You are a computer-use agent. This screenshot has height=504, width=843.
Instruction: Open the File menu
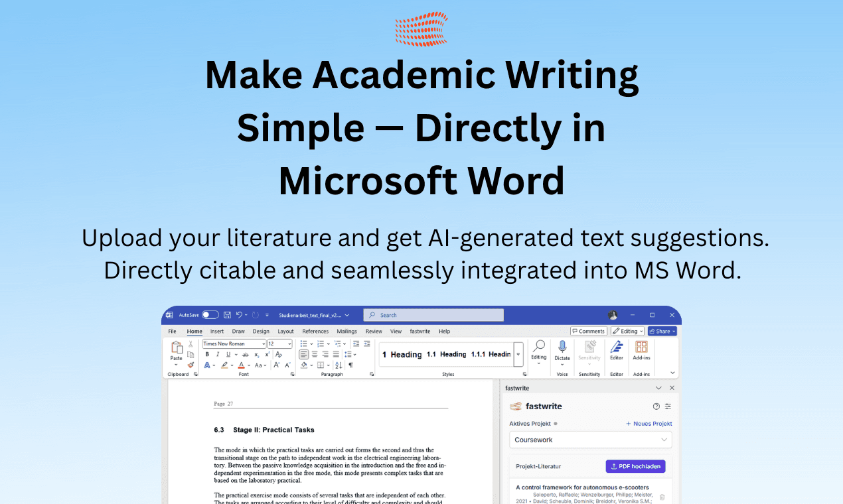(172, 332)
